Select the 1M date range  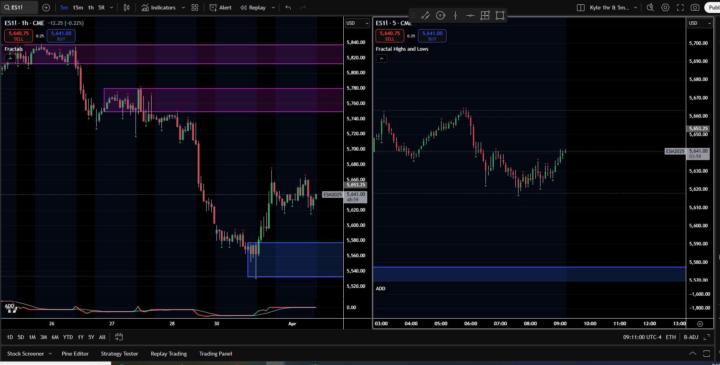pos(32,337)
